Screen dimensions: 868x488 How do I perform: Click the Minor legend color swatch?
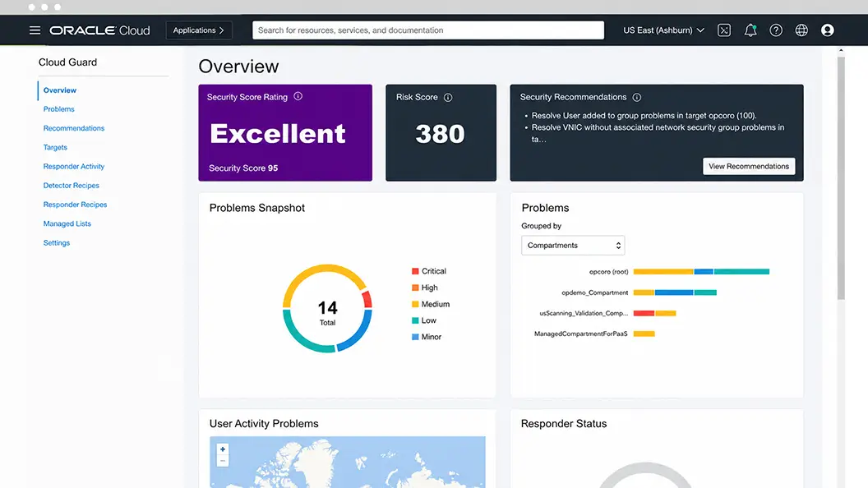click(x=415, y=337)
